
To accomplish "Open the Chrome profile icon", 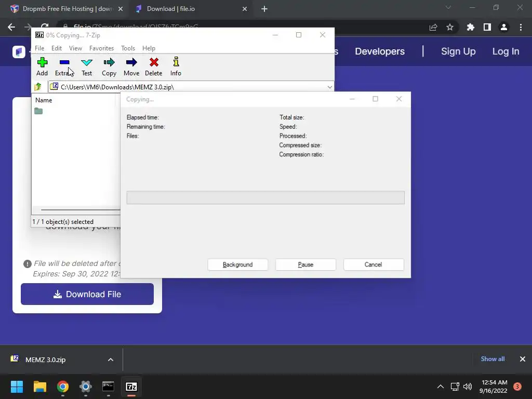I will tap(504, 28).
